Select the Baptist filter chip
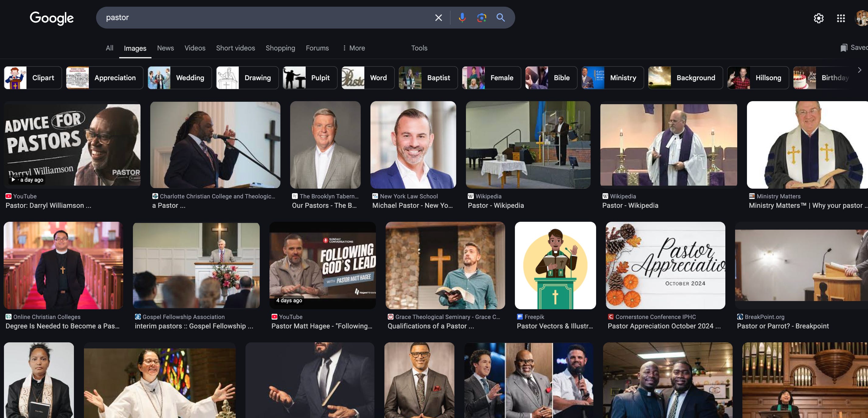The width and height of the screenshot is (868, 418). click(428, 78)
